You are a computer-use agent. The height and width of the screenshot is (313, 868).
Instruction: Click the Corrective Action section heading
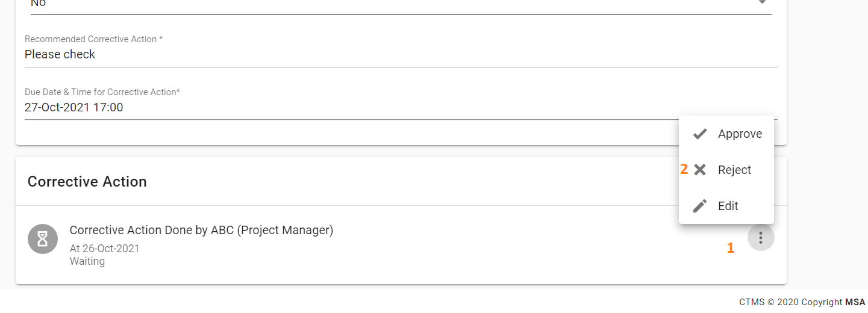87,182
